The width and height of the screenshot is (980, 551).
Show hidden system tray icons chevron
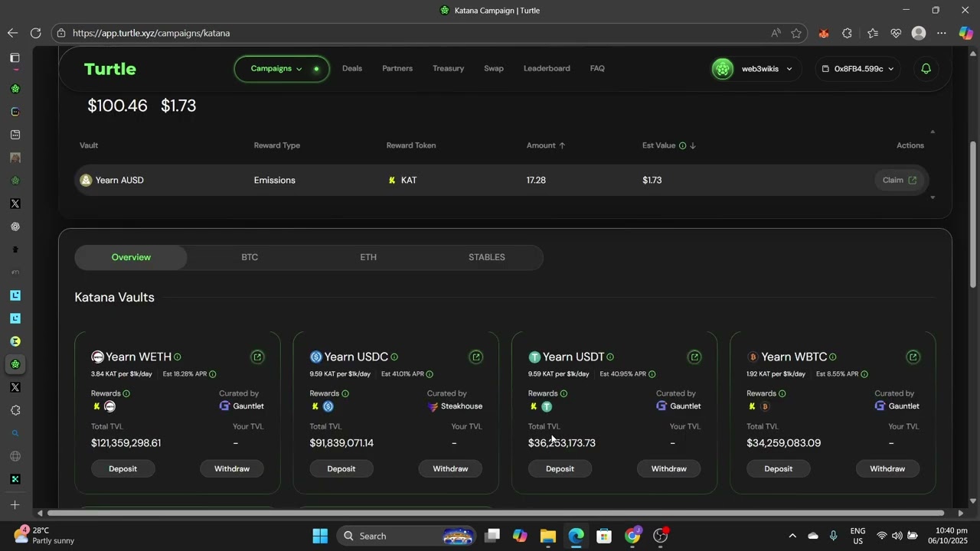pos(792,536)
